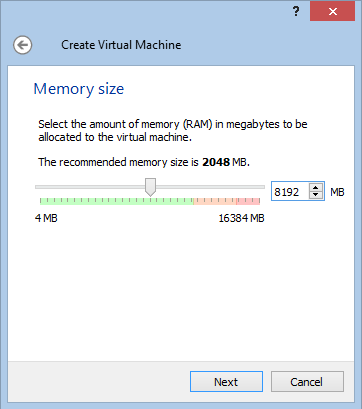Click the 4 MB minimum label
This screenshot has width=362, height=409.
pyautogui.click(x=46, y=218)
